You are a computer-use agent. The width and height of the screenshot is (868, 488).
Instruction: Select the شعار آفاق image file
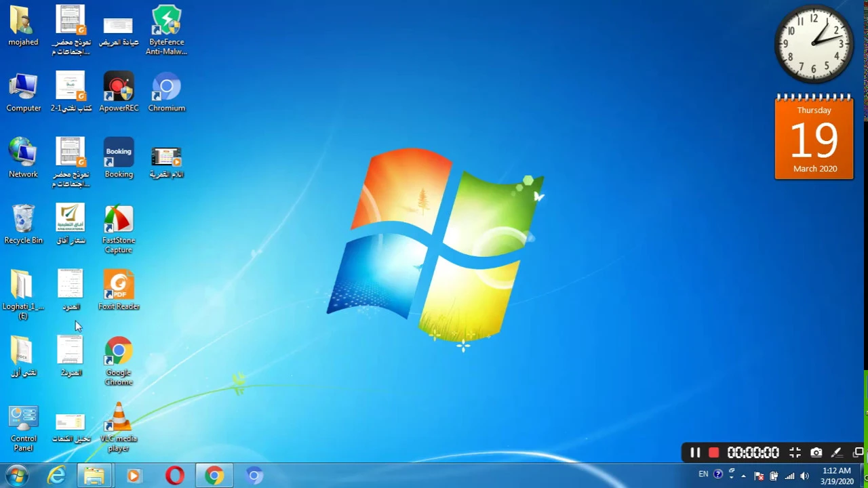point(71,225)
